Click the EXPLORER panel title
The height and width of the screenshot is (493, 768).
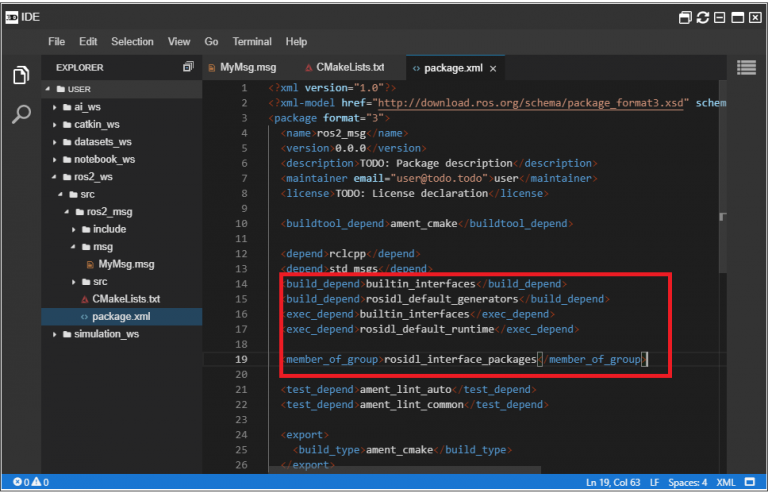click(x=80, y=68)
